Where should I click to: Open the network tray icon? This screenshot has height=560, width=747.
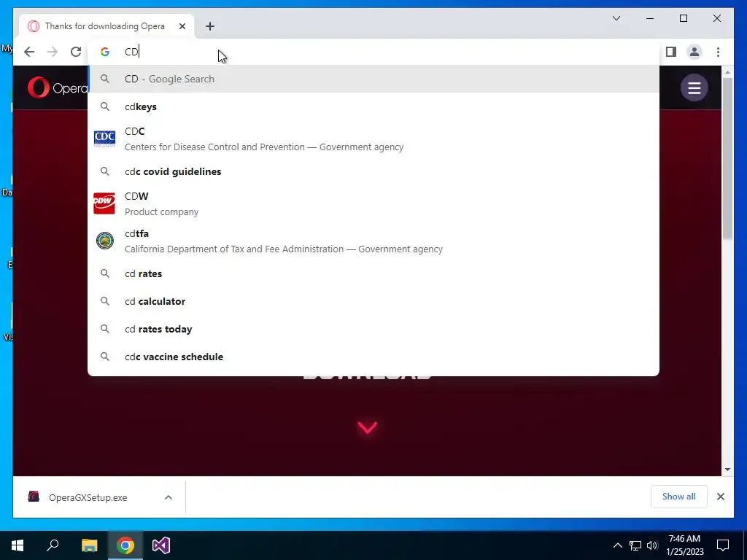pos(635,545)
